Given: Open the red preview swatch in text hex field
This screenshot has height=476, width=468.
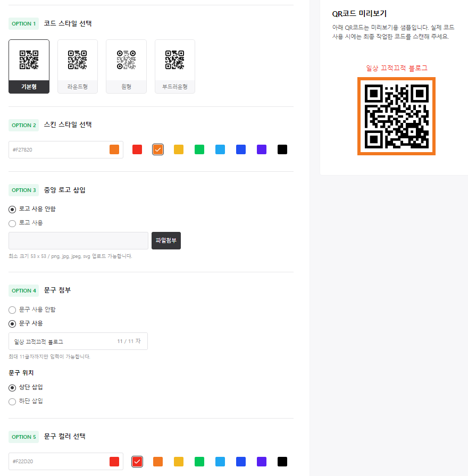Looking at the screenshot, I should tap(114, 462).
